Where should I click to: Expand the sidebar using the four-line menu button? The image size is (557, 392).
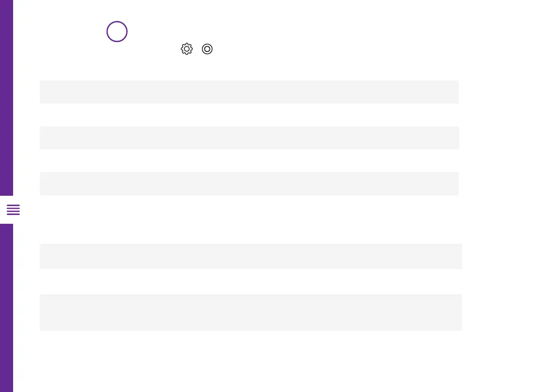(13, 210)
